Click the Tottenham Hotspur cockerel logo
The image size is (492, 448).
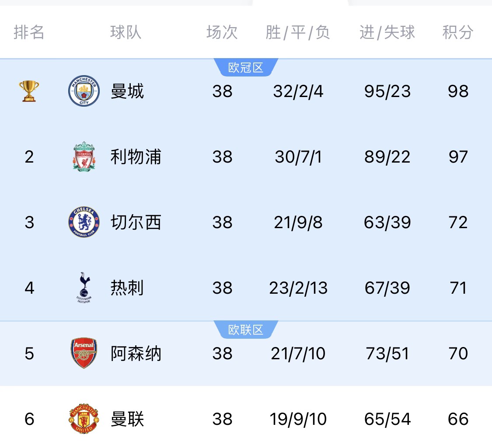[x=84, y=288]
